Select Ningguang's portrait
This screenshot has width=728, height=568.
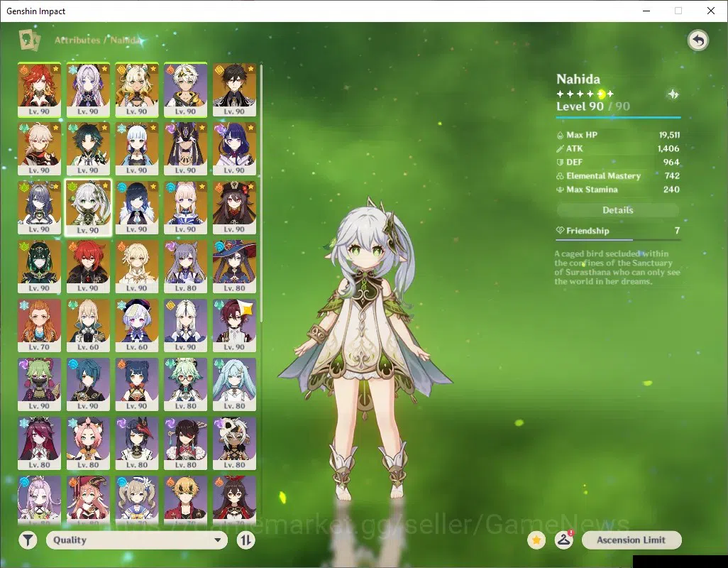186,326
